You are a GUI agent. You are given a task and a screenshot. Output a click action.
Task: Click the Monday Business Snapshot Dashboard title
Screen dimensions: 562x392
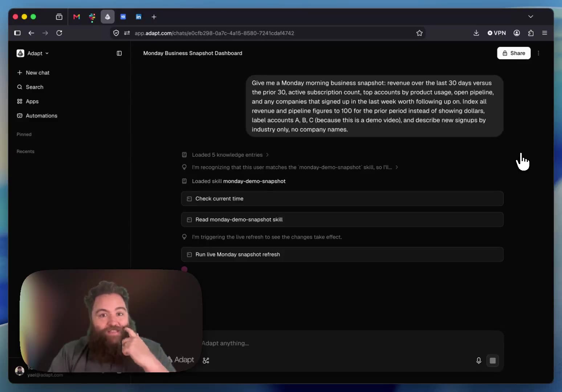pyautogui.click(x=193, y=53)
